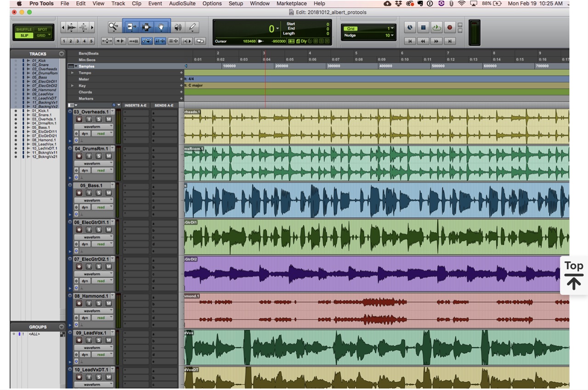588x390 pixels.
Task: Open the Track menu
Action: [x=118, y=3]
